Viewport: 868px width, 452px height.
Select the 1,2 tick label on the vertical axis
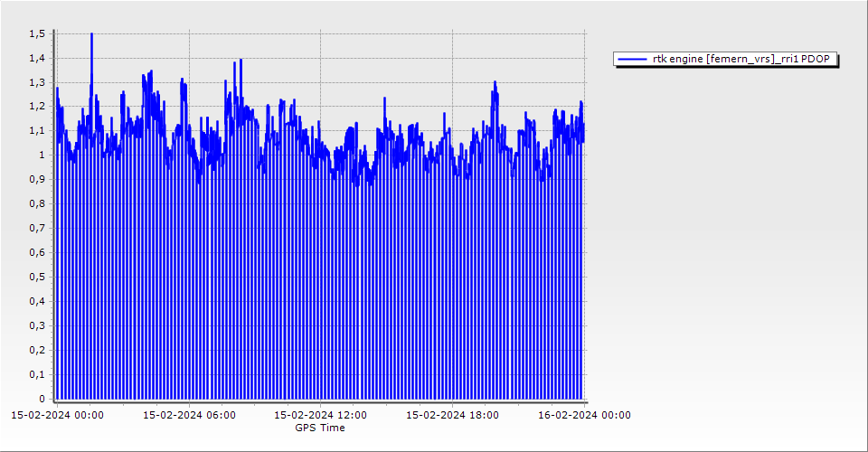(x=36, y=107)
